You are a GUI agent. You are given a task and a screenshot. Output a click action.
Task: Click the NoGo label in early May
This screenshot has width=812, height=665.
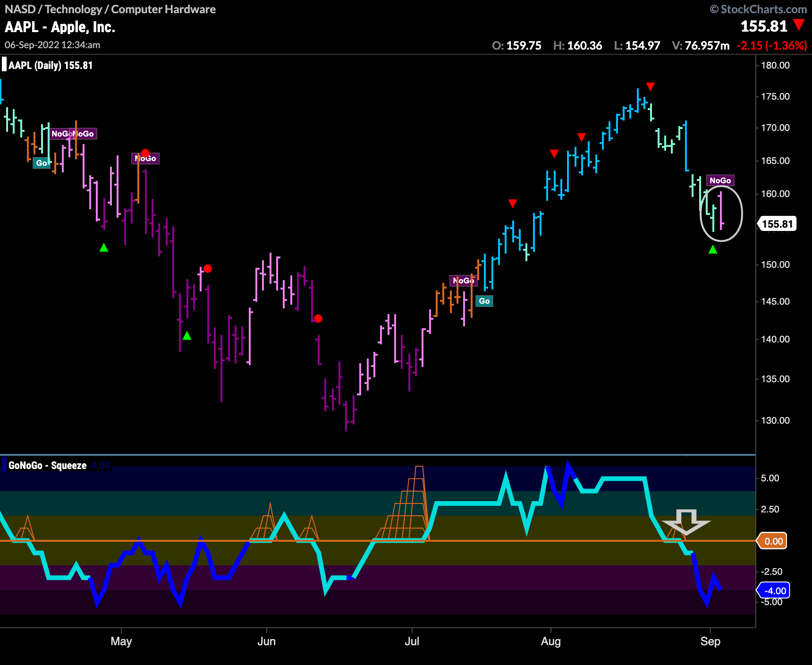click(145, 158)
